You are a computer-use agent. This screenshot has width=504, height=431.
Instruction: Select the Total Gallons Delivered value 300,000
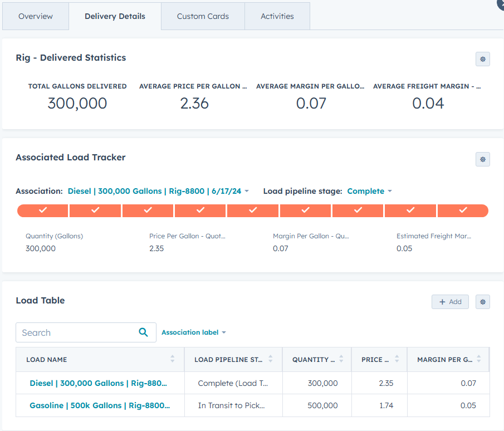[x=77, y=104]
